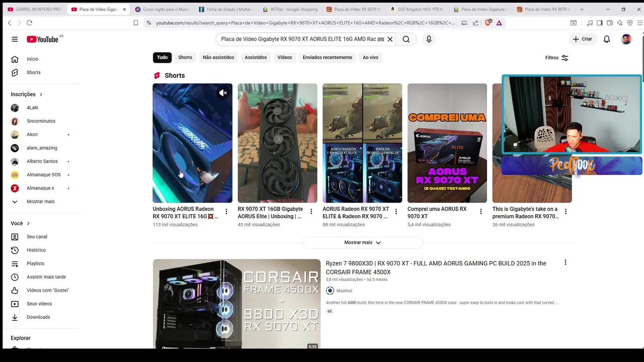Open the YouTube hamburger guide menu

(15, 39)
